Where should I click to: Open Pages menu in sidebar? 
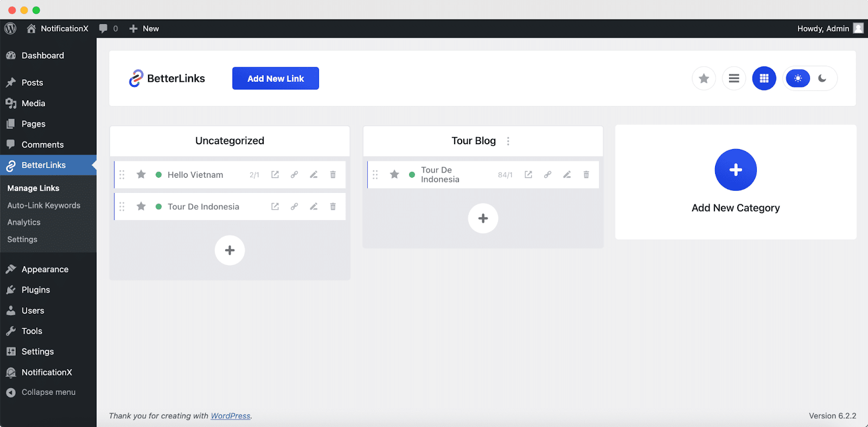[x=48, y=124]
